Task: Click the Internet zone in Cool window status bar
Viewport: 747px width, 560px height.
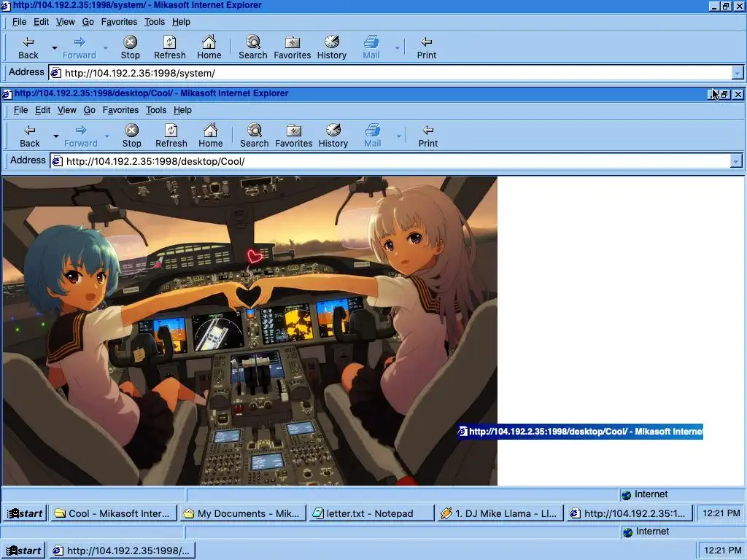Action: [x=682, y=495]
